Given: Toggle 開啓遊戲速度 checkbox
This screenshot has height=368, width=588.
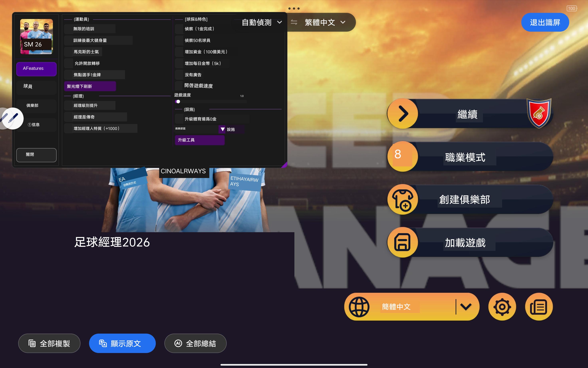Looking at the screenshot, I should point(180,86).
